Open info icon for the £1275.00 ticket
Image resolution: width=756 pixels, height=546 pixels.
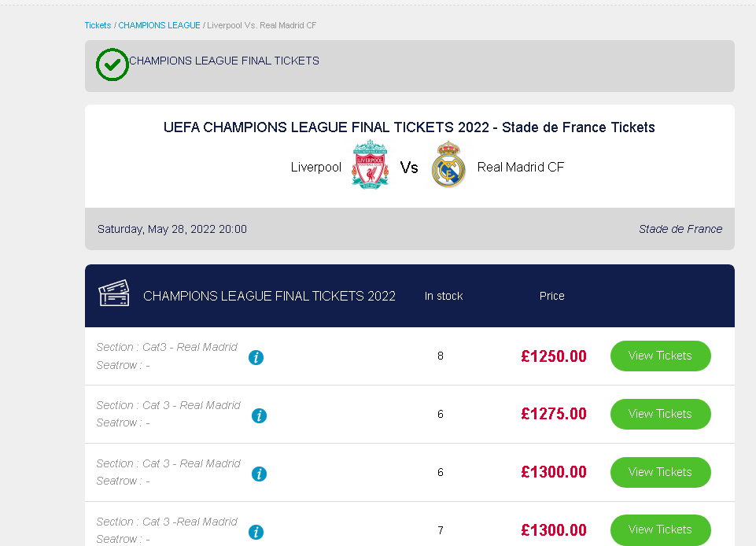tap(259, 415)
